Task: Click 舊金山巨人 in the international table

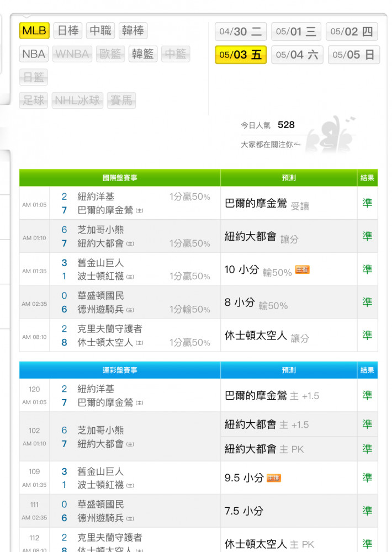Action: [x=100, y=263]
